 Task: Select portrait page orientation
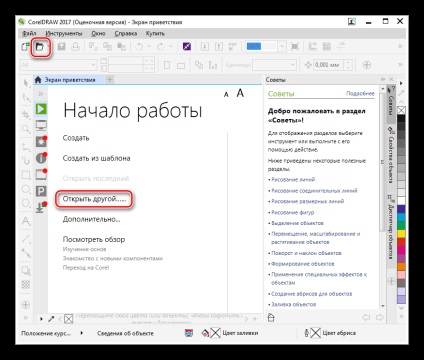click(167, 65)
